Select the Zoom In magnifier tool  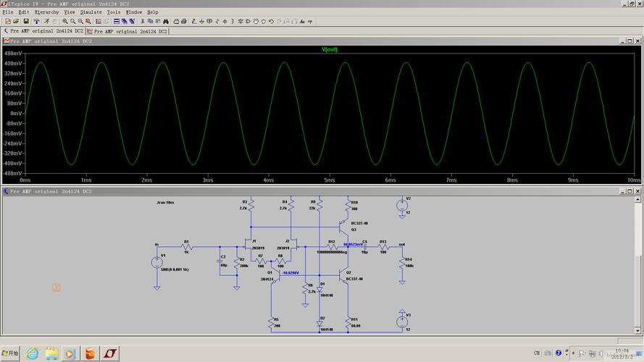click(x=65, y=22)
